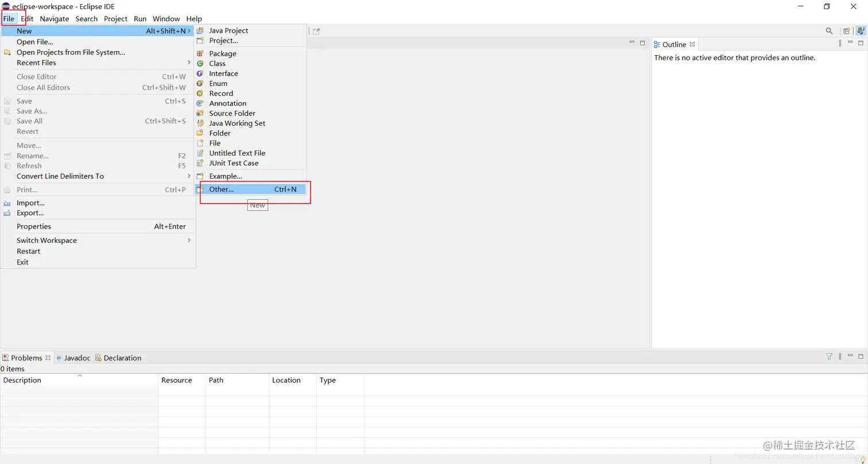Open the Window menu
Image resolution: width=868 pixels, height=464 pixels.
166,18
